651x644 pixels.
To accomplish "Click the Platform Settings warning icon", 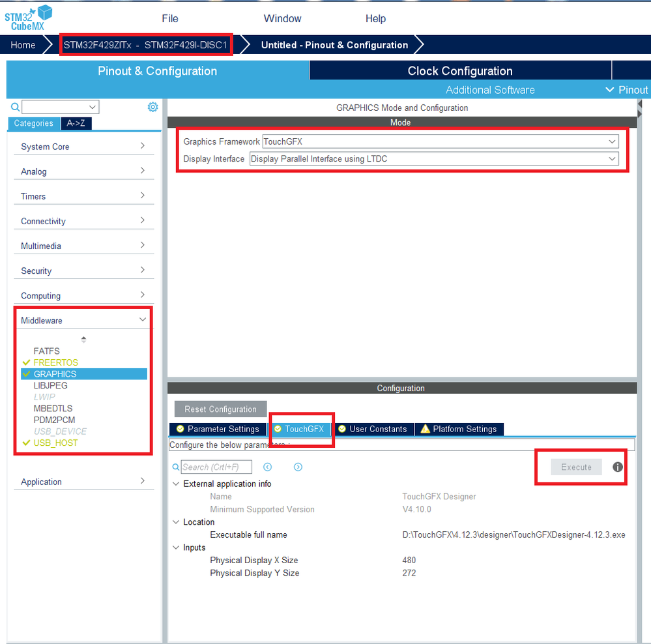I will 425,429.
